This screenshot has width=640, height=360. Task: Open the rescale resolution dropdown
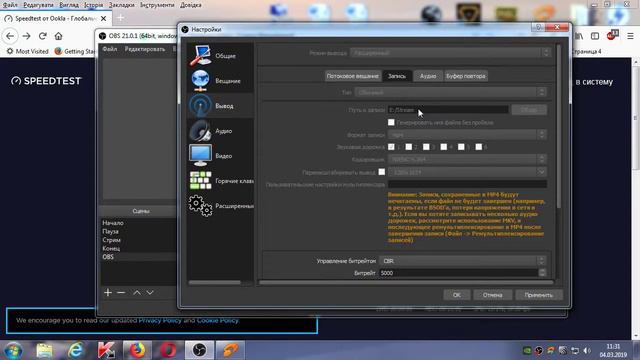click(x=467, y=172)
